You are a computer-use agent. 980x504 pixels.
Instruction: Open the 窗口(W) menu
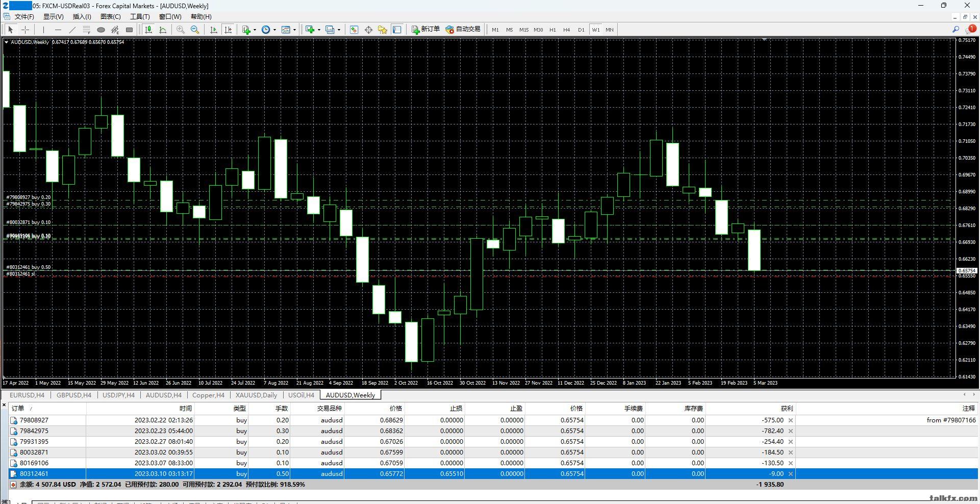tap(170, 17)
